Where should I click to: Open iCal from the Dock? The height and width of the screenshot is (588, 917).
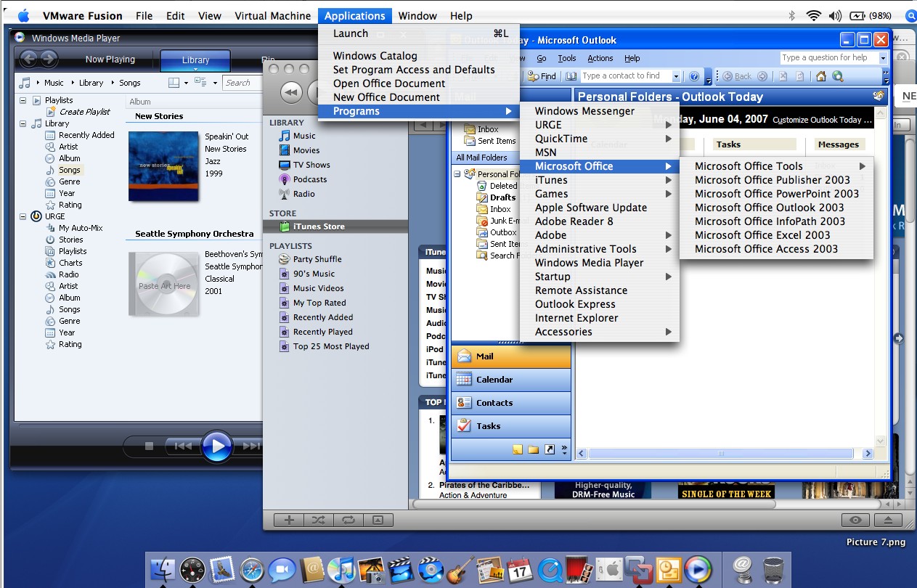520,569
